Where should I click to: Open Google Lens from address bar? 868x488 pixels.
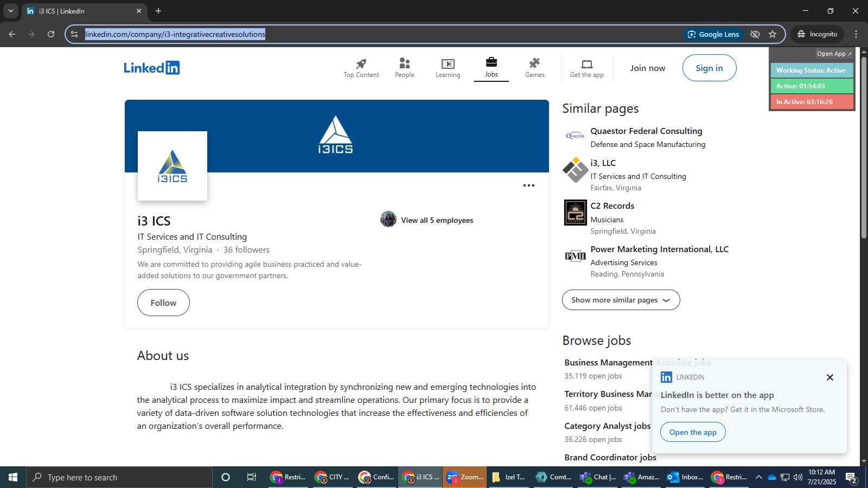(x=713, y=34)
